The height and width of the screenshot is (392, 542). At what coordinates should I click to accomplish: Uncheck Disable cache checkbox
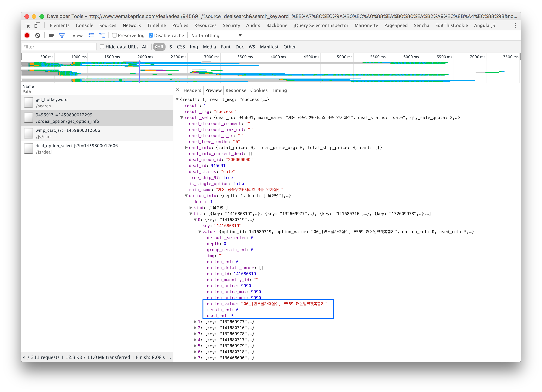[151, 35]
